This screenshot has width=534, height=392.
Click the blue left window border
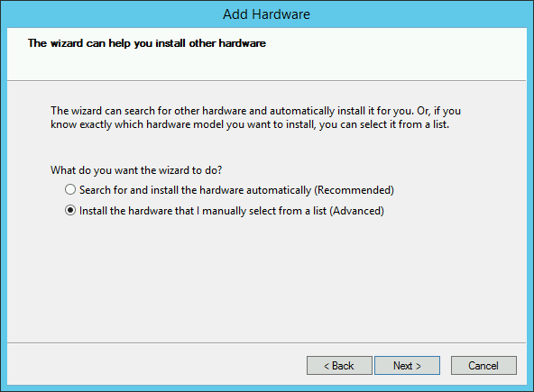point(4,205)
